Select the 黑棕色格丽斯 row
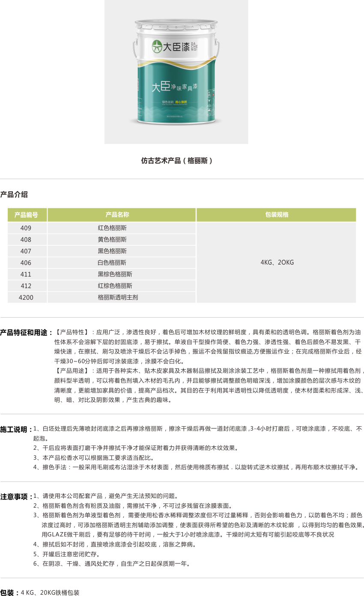Screen dimensions: 364x596 coord(115,274)
